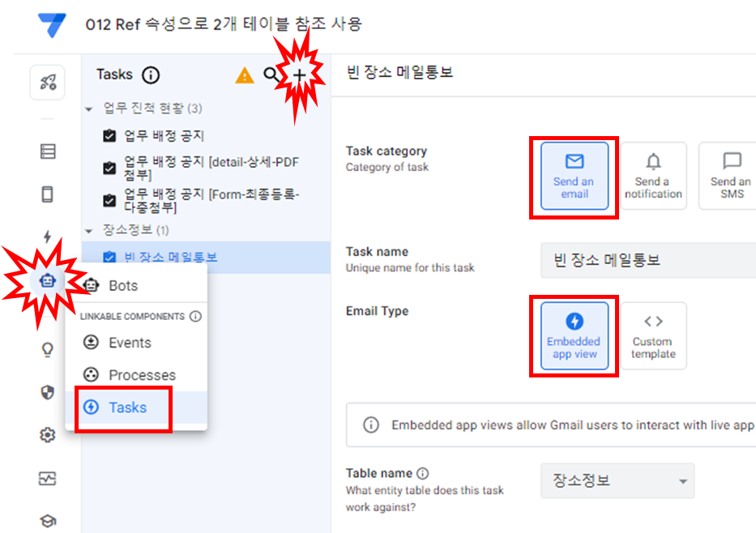This screenshot has width=756, height=533.
Task: Select Processes in the automation menu
Action: point(136,375)
